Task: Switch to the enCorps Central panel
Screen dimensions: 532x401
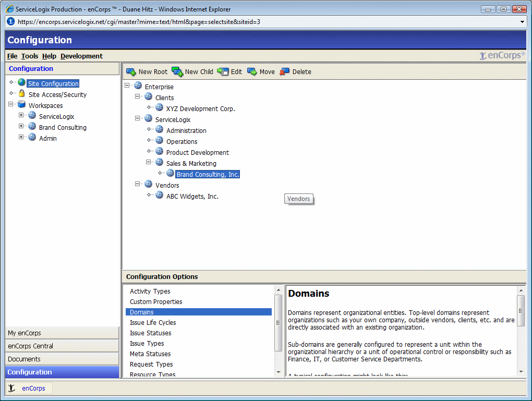Action: (x=62, y=346)
